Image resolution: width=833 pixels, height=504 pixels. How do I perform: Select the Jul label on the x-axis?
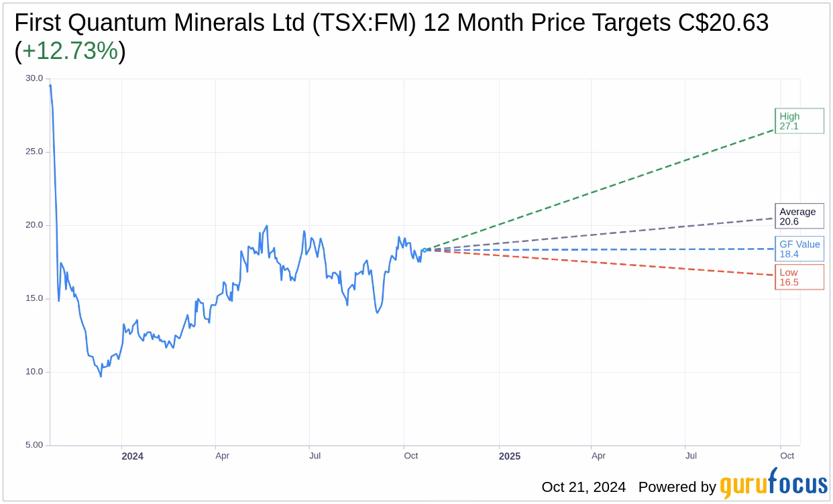click(315, 456)
